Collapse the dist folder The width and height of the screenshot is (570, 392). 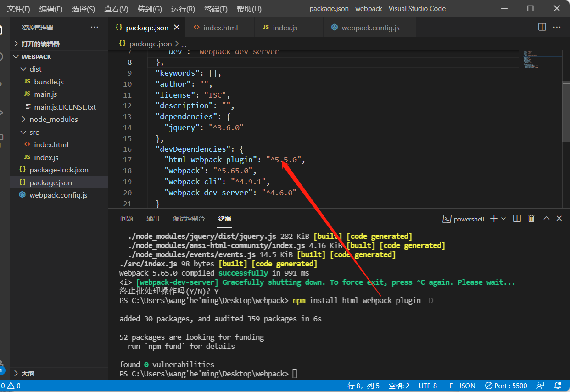click(x=59, y=69)
